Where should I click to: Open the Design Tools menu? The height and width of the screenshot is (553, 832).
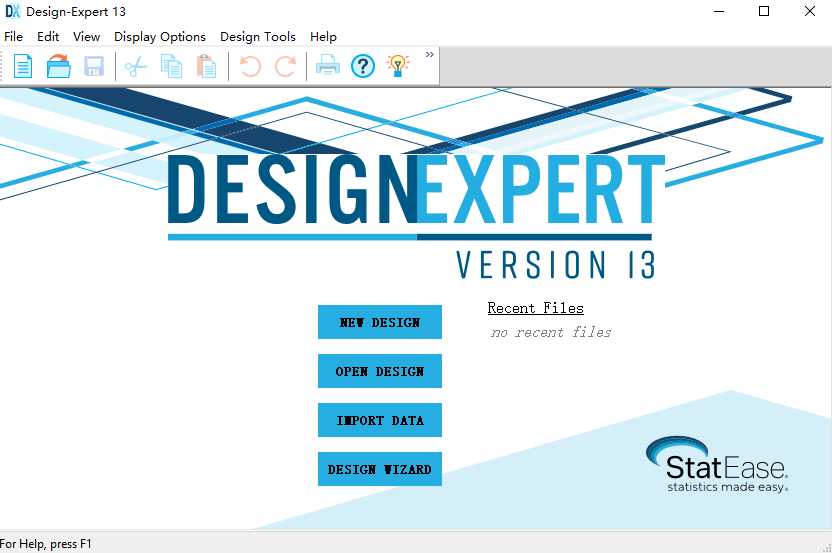258,37
